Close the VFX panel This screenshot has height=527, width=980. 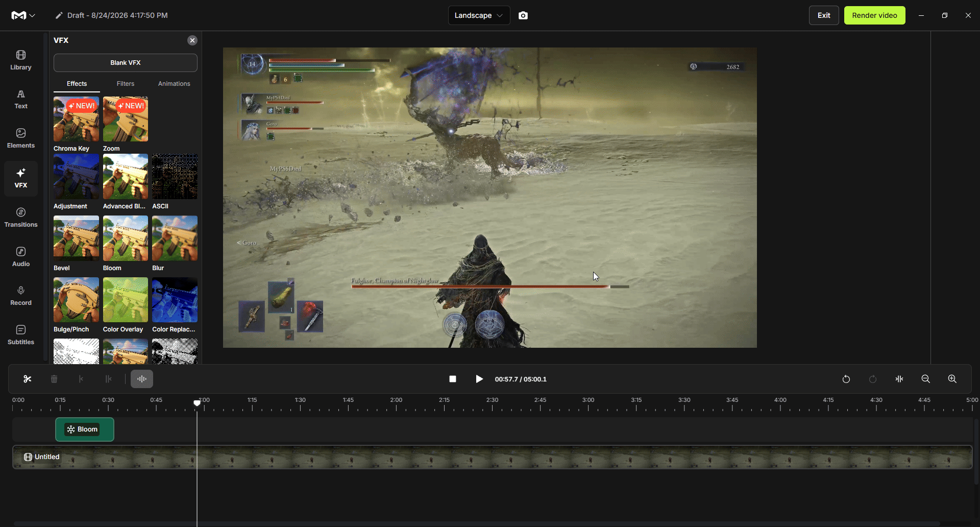192,40
